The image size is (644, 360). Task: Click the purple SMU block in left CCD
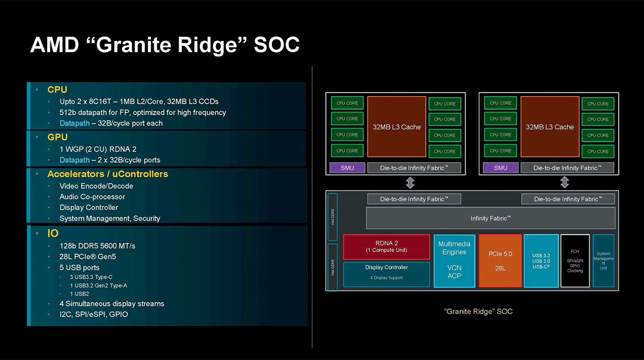pos(347,168)
